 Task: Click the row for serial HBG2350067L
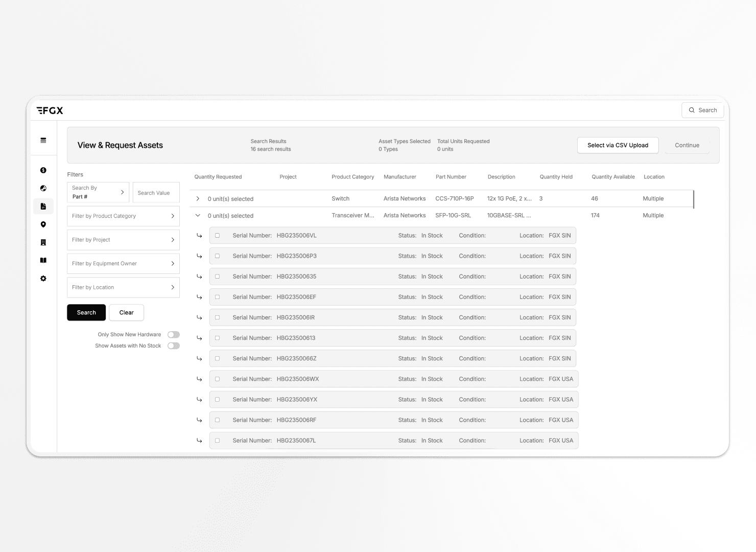tap(394, 441)
